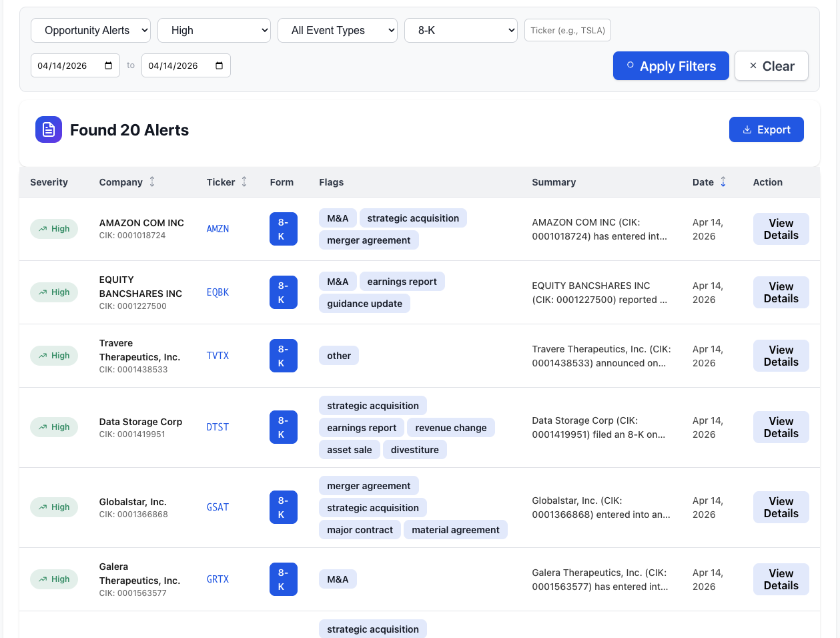The width and height of the screenshot is (840, 638).
Task: Open the DTST ticker link
Action: [x=218, y=427]
